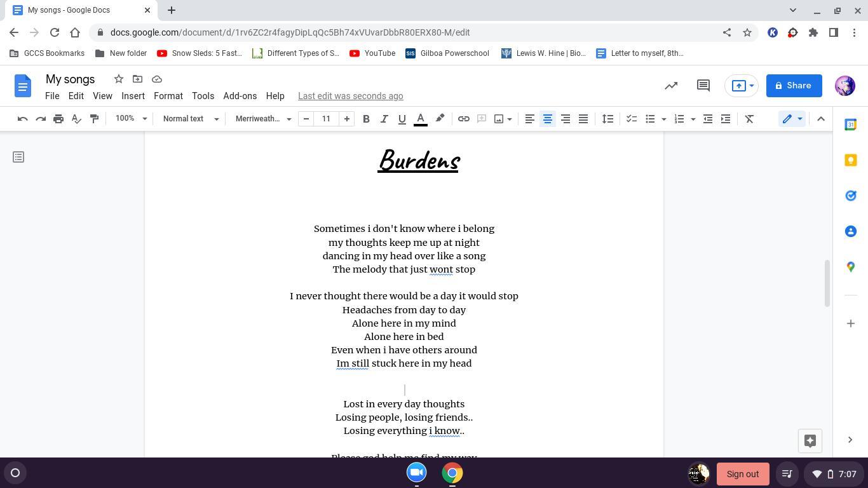Open Contacts in side panel
Image resolution: width=868 pixels, height=488 pixels.
(x=851, y=231)
